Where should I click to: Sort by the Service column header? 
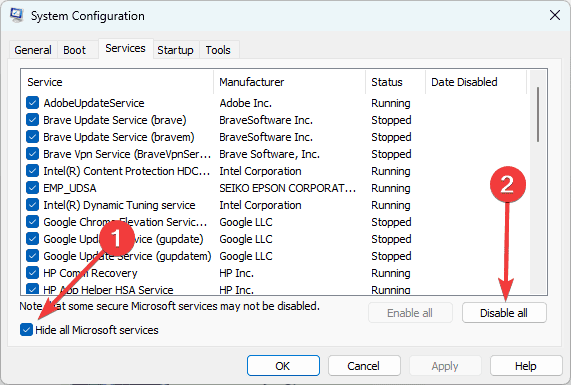click(x=117, y=82)
